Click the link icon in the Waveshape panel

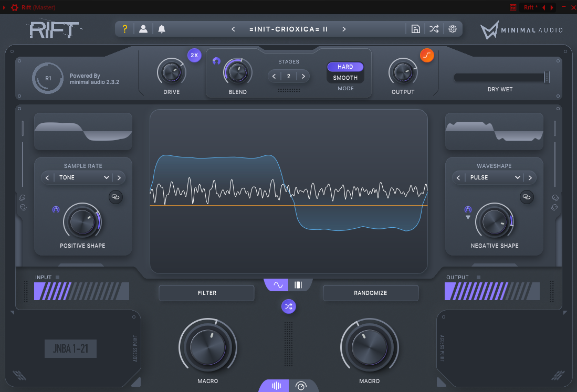coord(527,197)
